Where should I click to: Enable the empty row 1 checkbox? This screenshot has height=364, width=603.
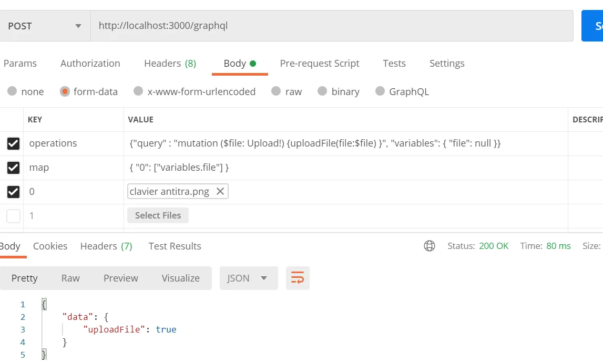[x=13, y=215]
